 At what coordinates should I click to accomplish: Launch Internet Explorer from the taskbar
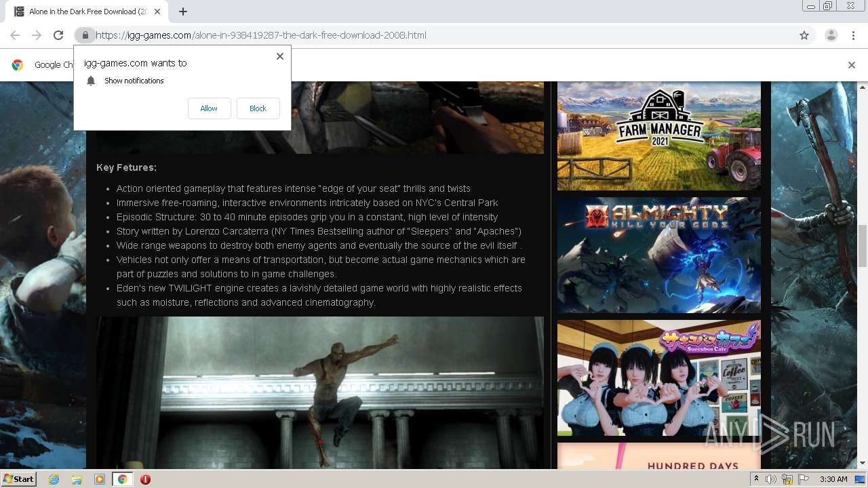(x=54, y=479)
